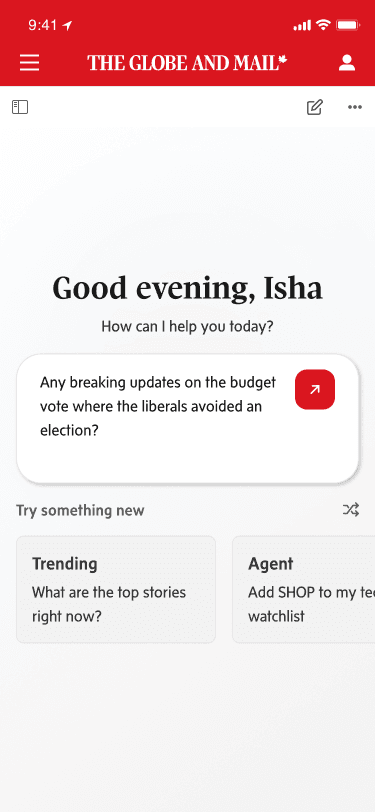Tap the Good evening, Isha heading

188,288
